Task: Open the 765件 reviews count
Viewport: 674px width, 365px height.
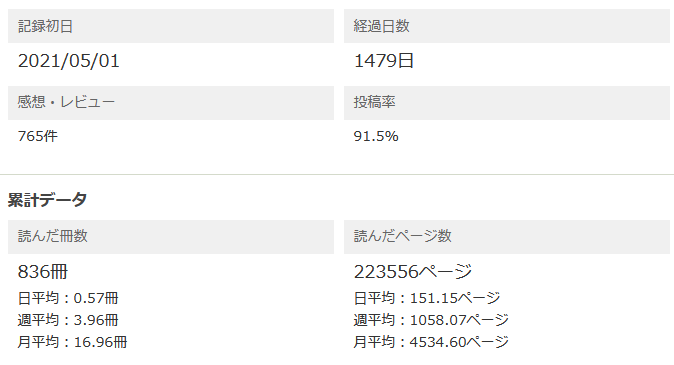Action: tap(37, 136)
